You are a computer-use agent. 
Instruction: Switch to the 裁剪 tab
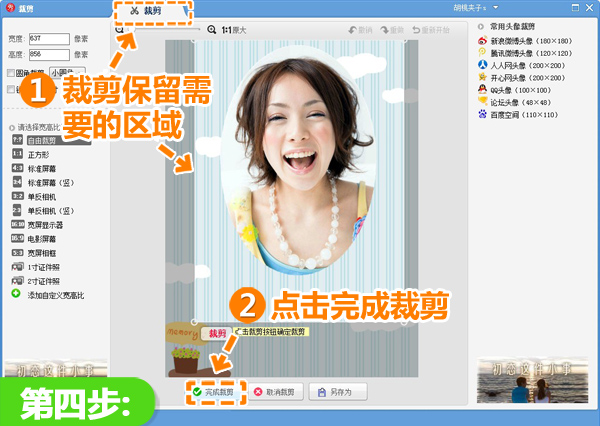click(152, 11)
